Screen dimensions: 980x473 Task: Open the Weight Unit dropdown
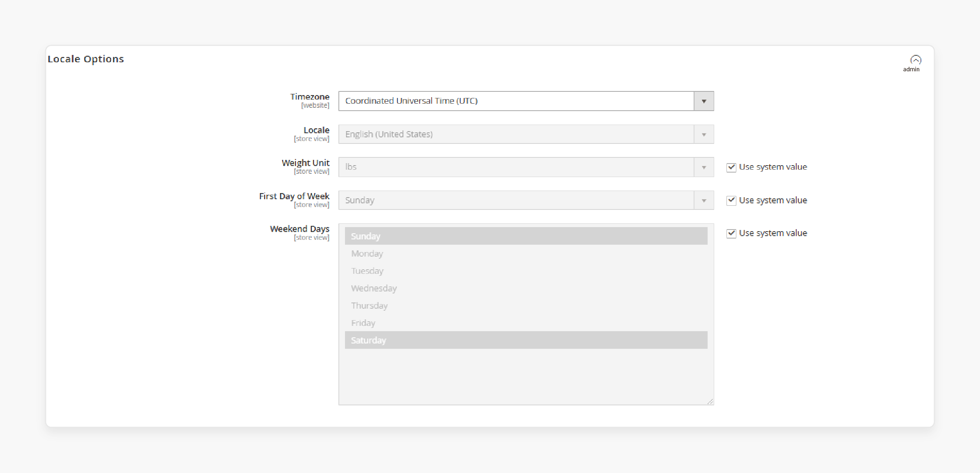pyautogui.click(x=526, y=167)
